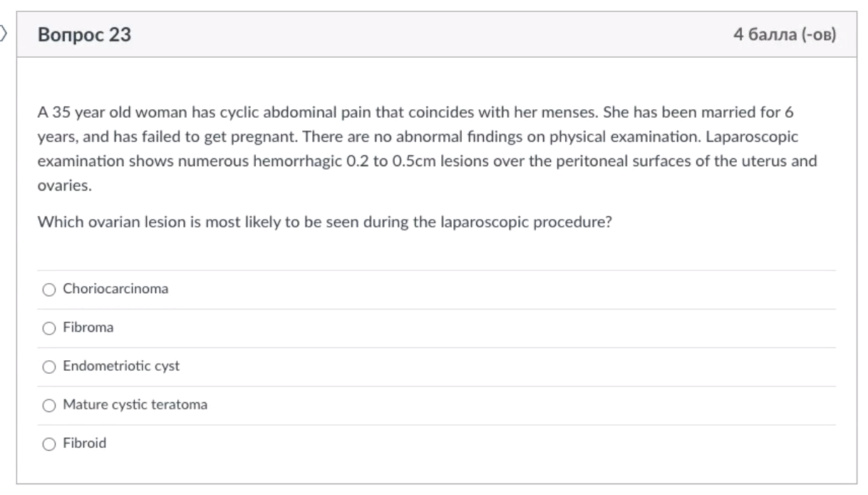
Task: Mark the Fibroid radio button
Action: click(x=48, y=444)
